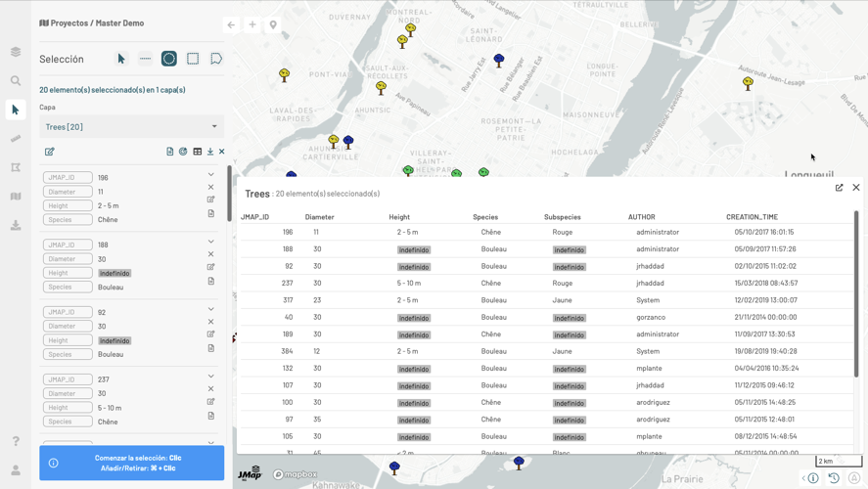Open the Capa layer dropdown Trees [20]
Screen dimensions: 868x489
point(131,126)
